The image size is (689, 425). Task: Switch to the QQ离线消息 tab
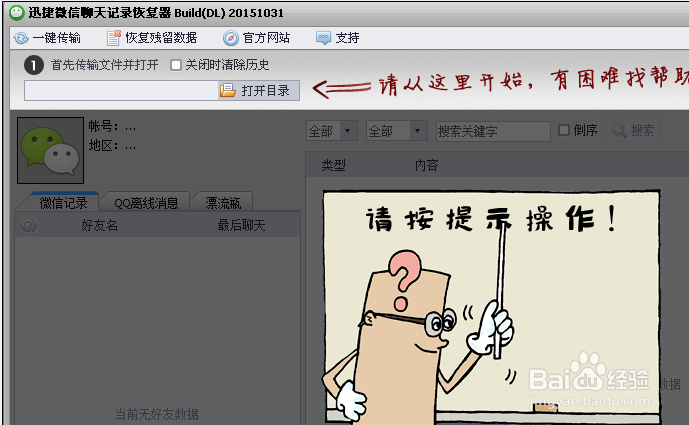(x=146, y=203)
